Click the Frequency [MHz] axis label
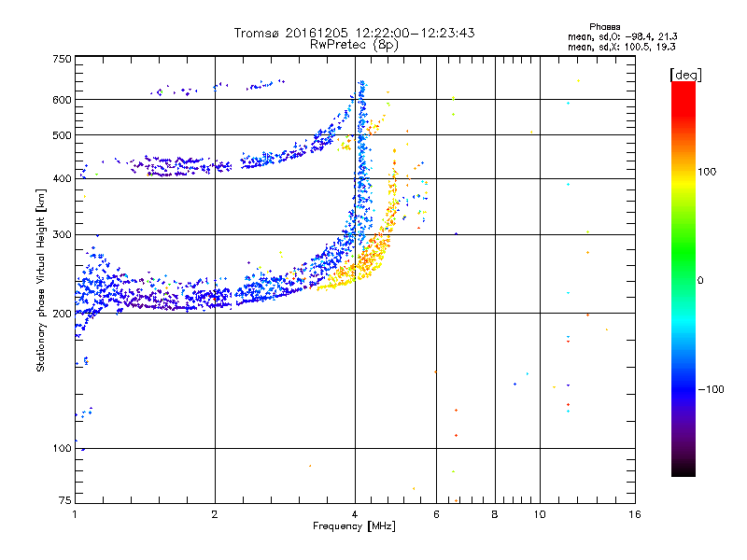Screen dimensions: 747x560 (x=354, y=527)
